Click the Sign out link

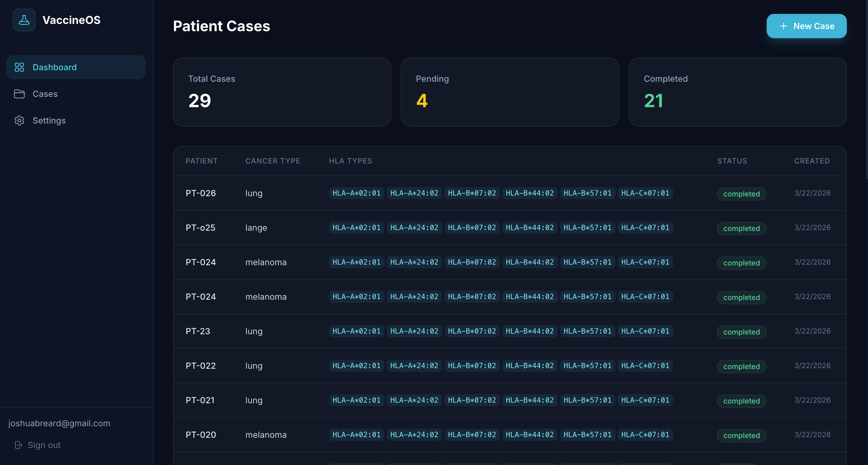point(44,445)
